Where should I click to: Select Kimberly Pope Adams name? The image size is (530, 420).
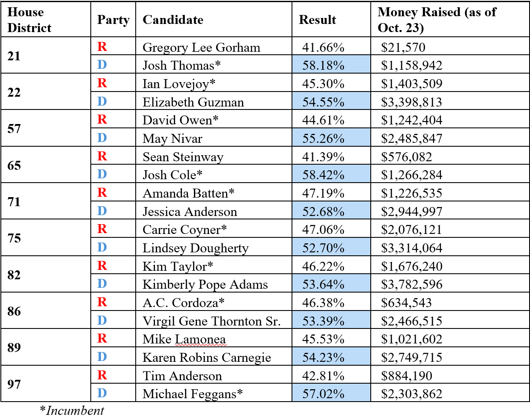(x=205, y=284)
